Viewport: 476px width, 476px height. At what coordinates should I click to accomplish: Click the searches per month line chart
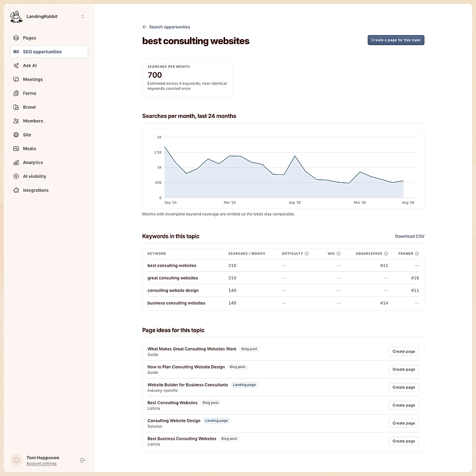pyautogui.click(x=283, y=168)
